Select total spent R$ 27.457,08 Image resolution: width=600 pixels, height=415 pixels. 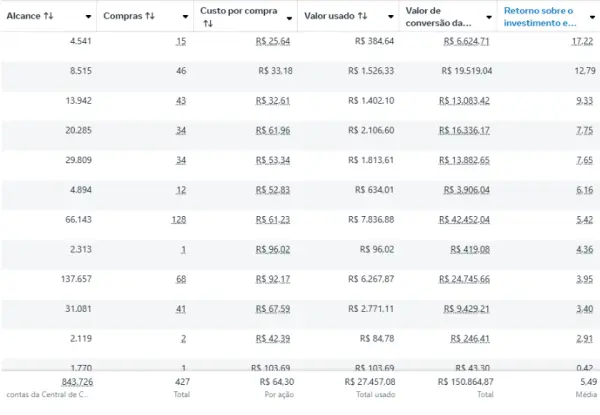(370, 382)
